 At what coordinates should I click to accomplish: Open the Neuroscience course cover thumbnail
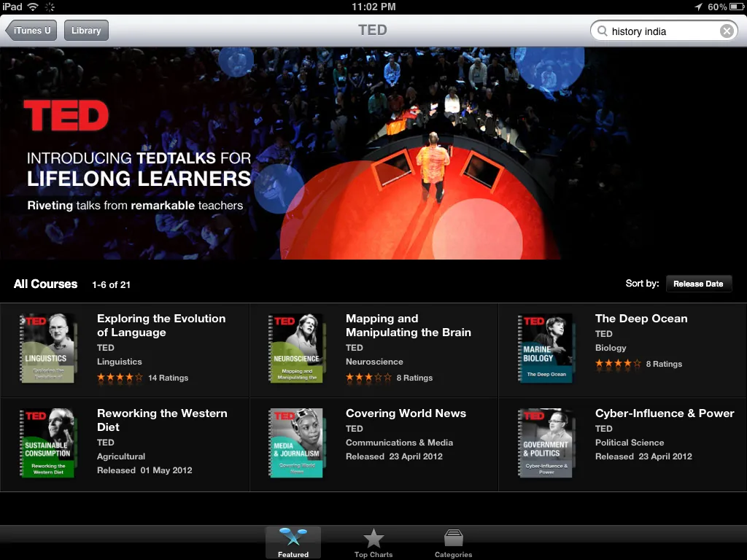[x=297, y=348]
